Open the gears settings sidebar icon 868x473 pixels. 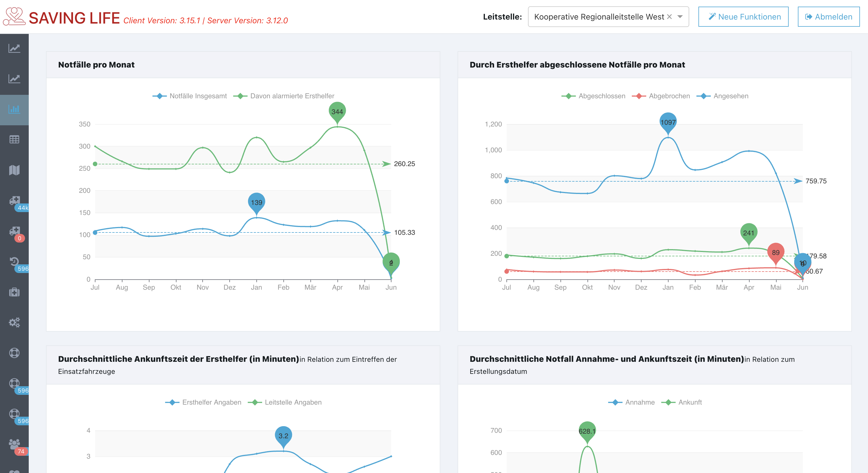tap(14, 322)
